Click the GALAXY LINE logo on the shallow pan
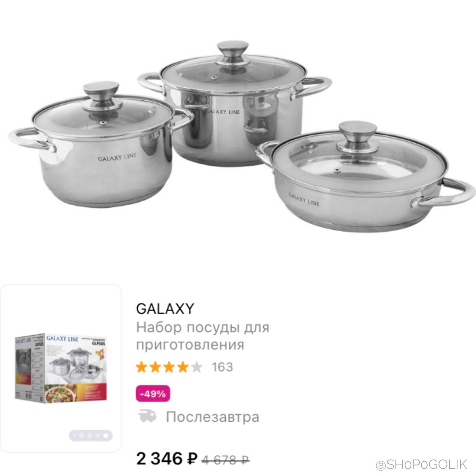This screenshot has height=476, width=476. tap(304, 199)
